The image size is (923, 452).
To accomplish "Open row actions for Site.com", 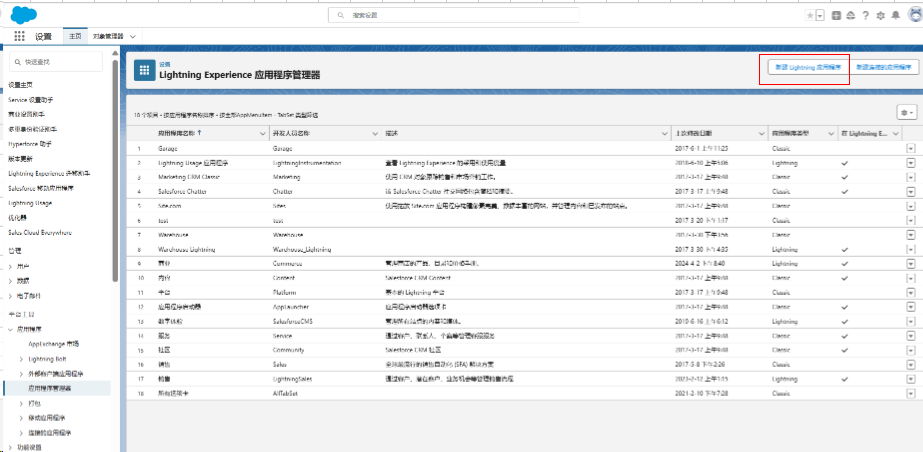I will pyautogui.click(x=911, y=206).
